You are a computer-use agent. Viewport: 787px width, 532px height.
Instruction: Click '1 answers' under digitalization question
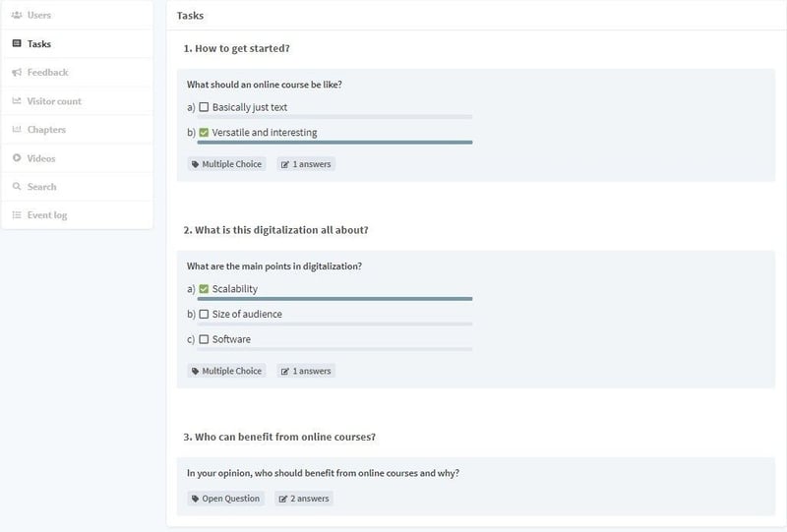tap(306, 371)
